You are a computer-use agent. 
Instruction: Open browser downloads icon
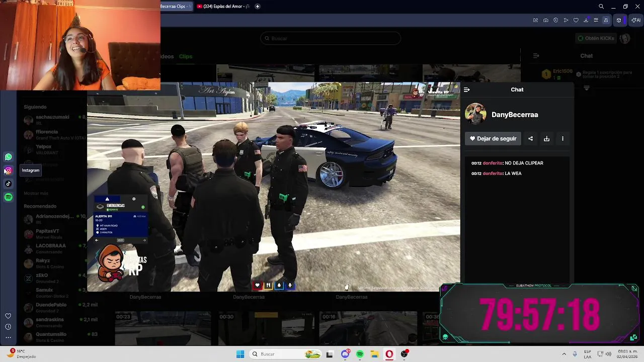click(586, 20)
